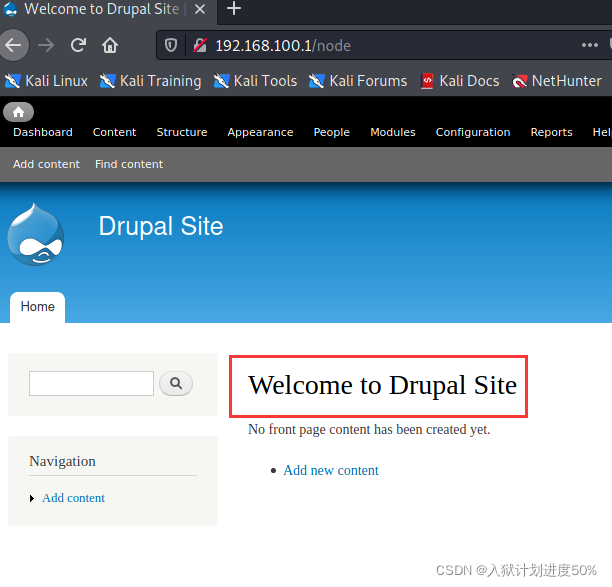Viewport: 612px width, 587px height.
Task: Click the Add content shortcut link
Action: click(x=46, y=164)
